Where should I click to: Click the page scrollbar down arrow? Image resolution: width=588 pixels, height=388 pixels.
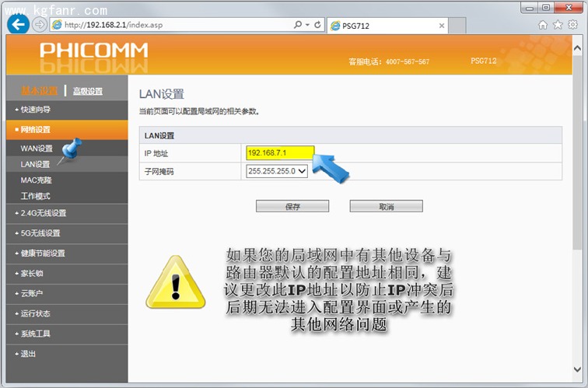[577, 369]
